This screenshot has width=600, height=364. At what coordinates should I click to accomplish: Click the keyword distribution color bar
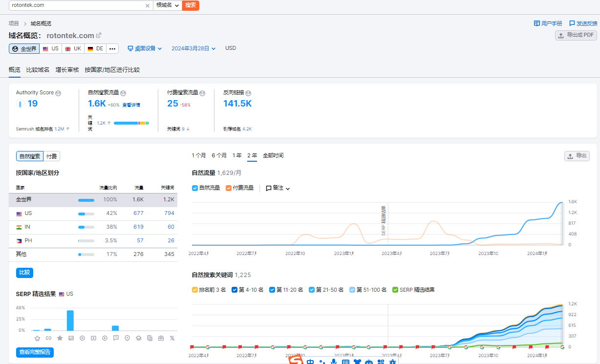pyautogui.click(x=131, y=123)
